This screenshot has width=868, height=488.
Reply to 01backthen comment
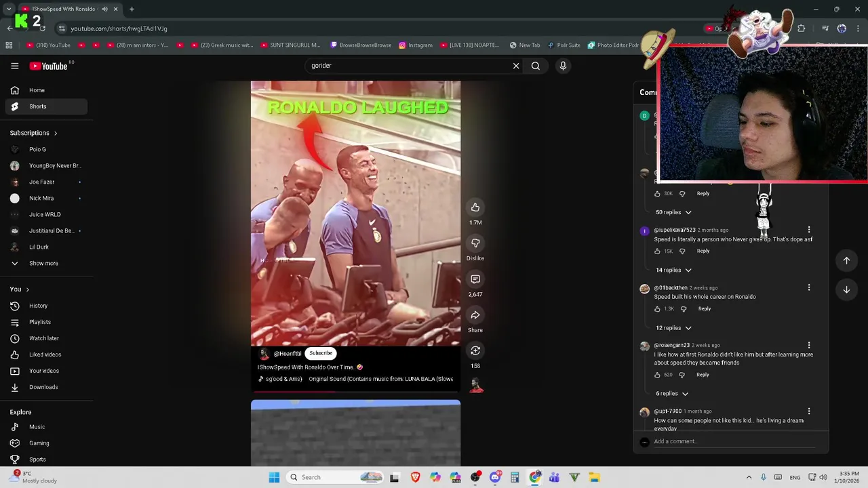pyautogui.click(x=705, y=309)
